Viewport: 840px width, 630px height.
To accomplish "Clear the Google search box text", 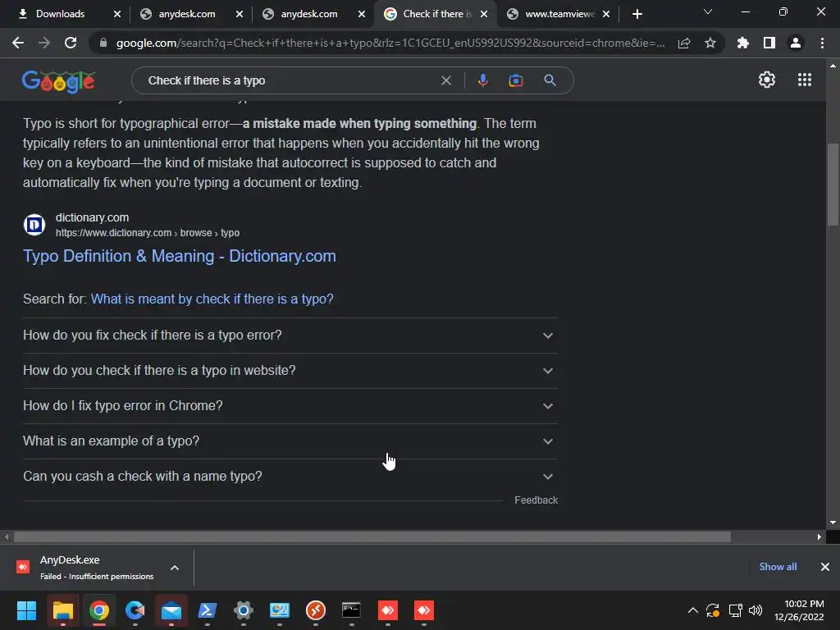I will click(x=445, y=80).
